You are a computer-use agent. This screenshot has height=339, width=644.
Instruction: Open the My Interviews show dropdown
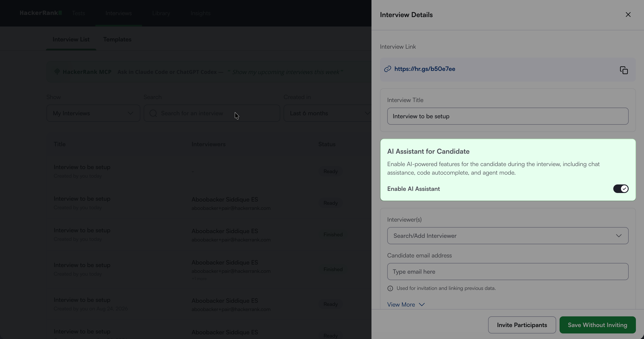(x=93, y=113)
